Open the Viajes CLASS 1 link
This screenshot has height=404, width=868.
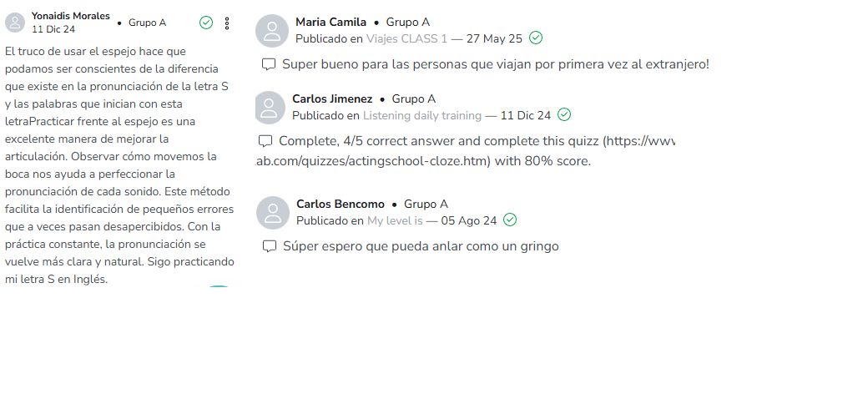(x=406, y=38)
